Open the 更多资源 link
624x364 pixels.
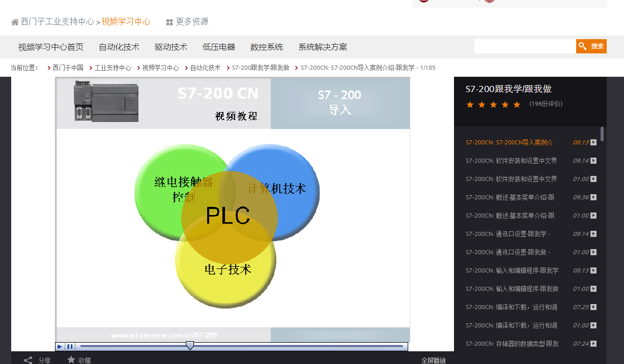point(192,22)
